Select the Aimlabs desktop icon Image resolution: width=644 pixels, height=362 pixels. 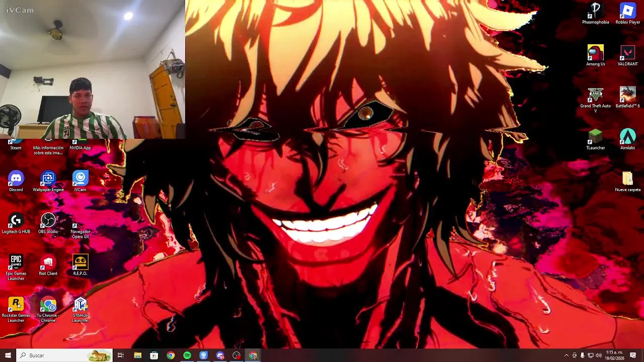pyautogui.click(x=627, y=139)
